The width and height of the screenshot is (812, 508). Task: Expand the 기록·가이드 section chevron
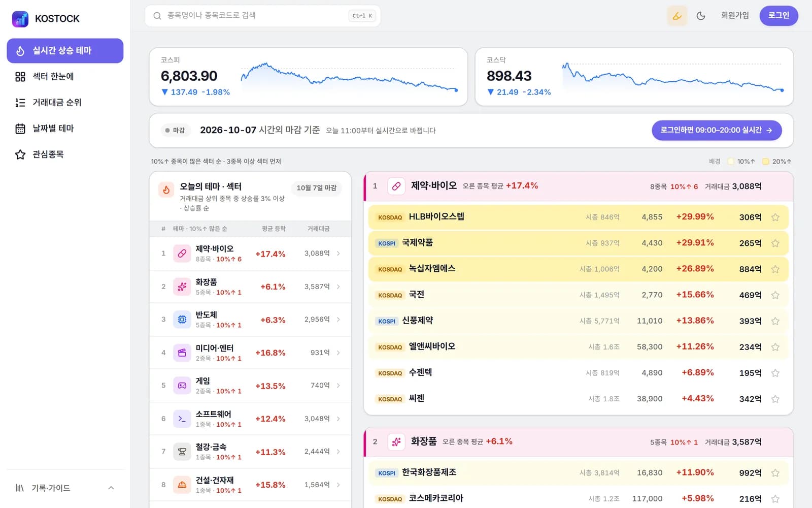coord(111,488)
